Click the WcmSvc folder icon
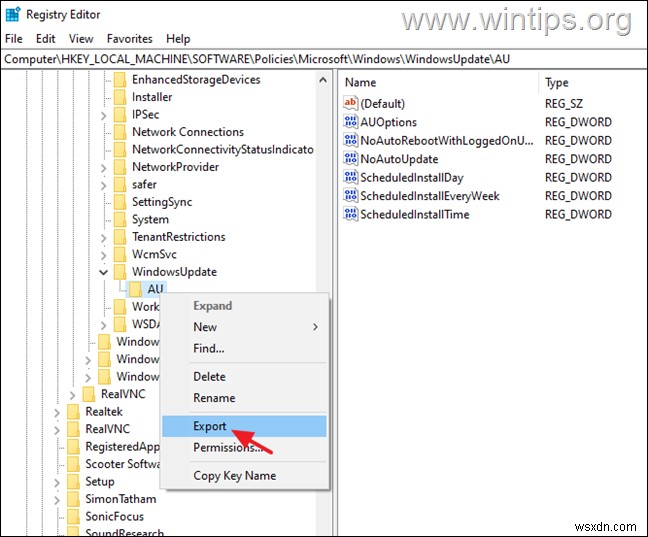Screen dimensions: 648x537 (120, 254)
